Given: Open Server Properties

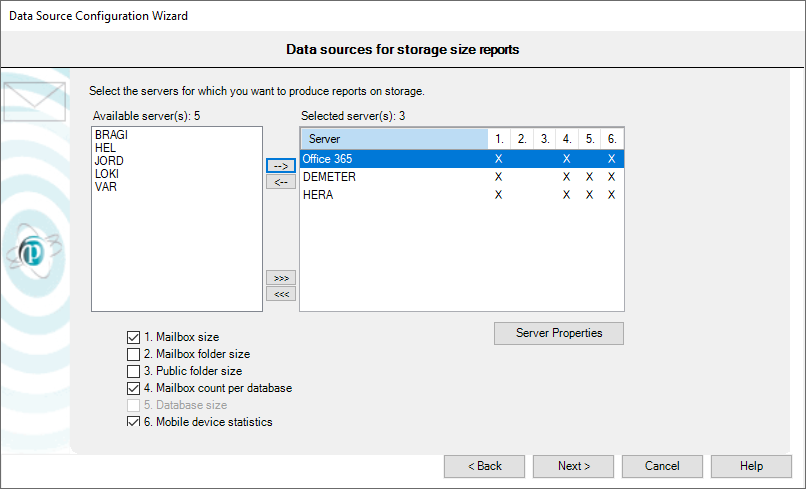Looking at the screenshot, I should coord(559,333).
